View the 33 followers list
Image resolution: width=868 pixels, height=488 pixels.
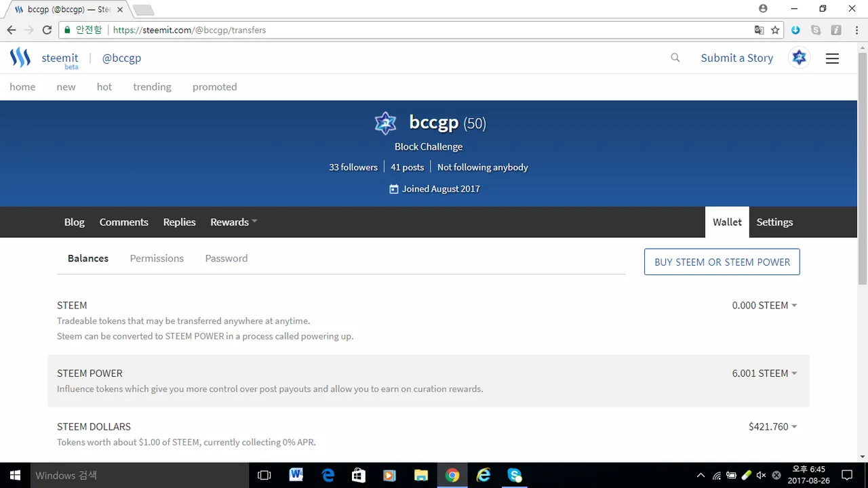[353, 167]
